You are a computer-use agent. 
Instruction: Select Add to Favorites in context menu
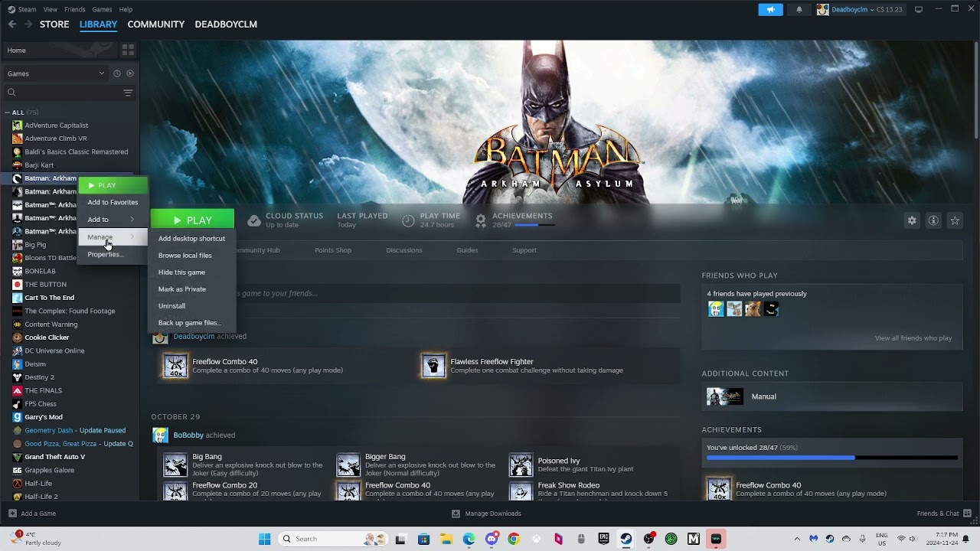113,202
